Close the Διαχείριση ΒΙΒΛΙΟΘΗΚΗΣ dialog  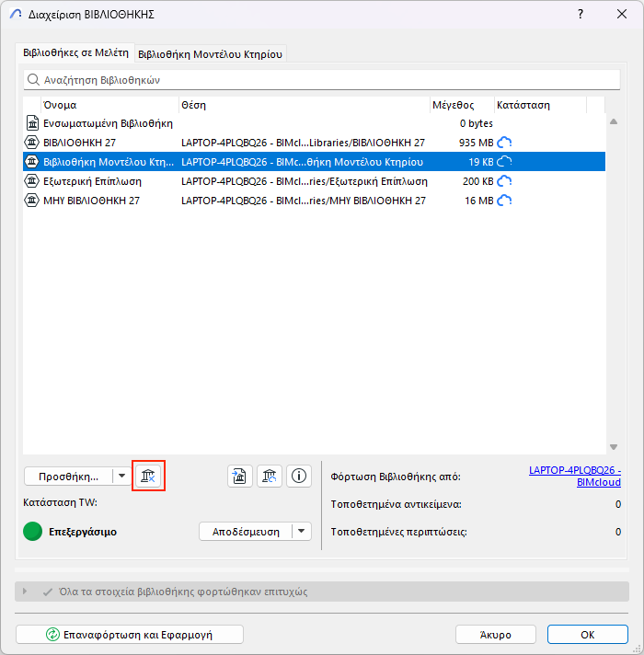[x=622, y=14]
